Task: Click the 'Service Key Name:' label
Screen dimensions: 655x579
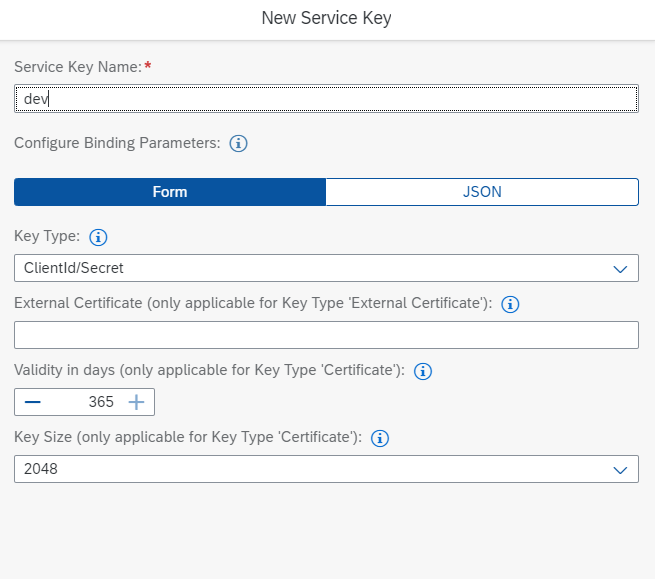Action: click(x=76, y=67)
